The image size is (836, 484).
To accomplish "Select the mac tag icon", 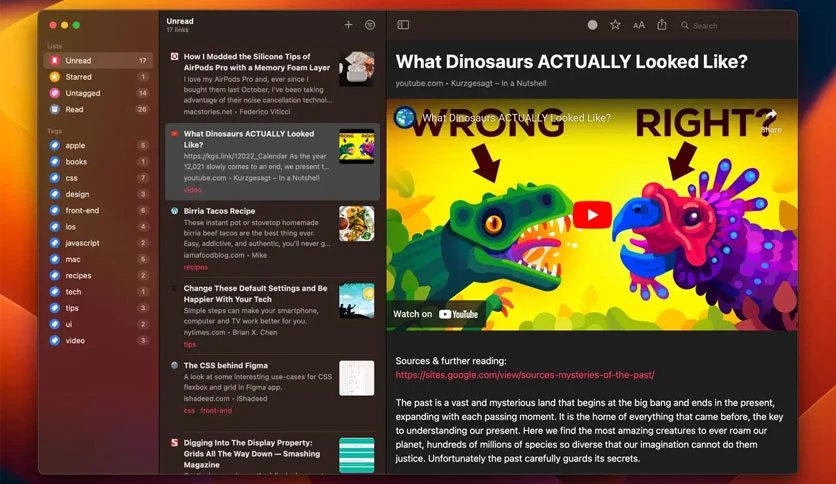I will click(54, 259).
